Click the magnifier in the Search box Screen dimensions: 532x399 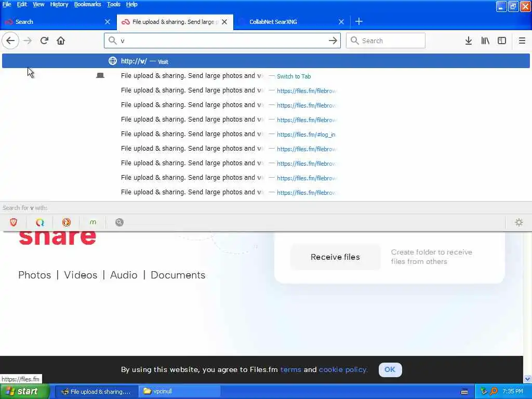(x=354, y=41)
